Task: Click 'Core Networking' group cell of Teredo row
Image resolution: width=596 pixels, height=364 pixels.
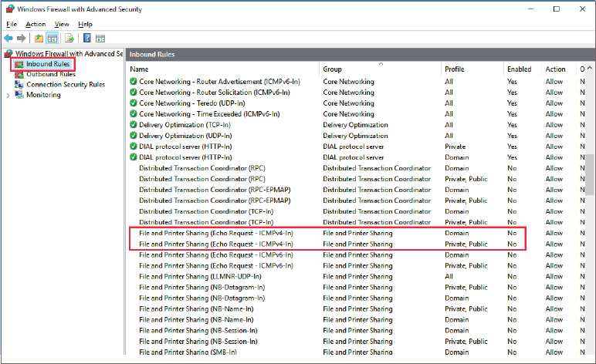Action: coord(348,103)
